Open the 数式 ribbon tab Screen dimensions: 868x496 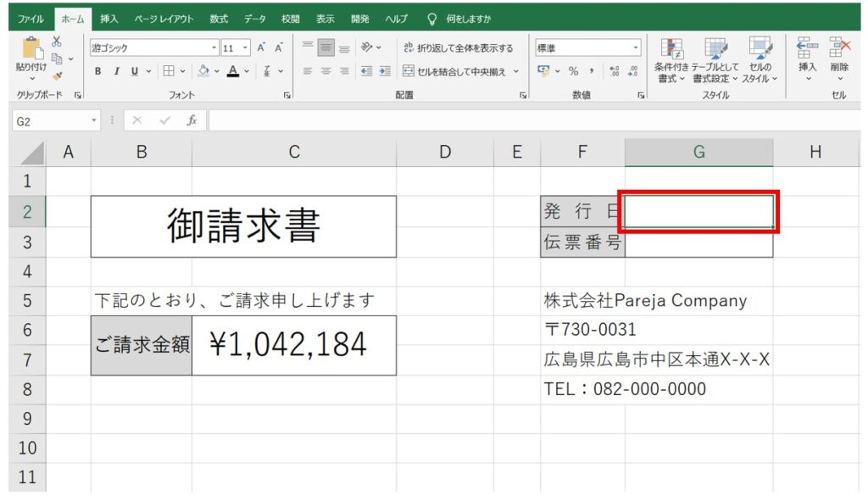click(219, 19)
